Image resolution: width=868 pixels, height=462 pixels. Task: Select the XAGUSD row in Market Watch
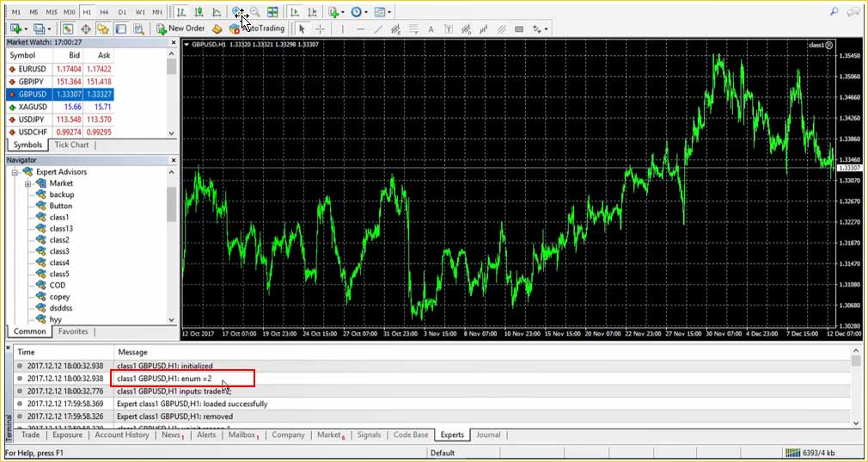tap(59, 107)
